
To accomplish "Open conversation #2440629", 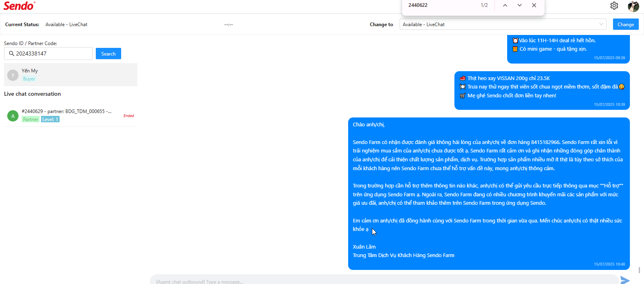I will (70, 115).
